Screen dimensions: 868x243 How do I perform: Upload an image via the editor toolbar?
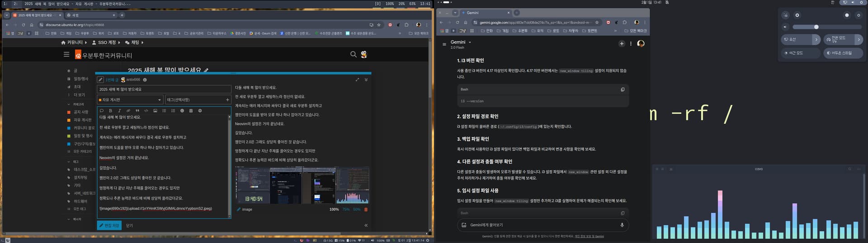[155, 110]
